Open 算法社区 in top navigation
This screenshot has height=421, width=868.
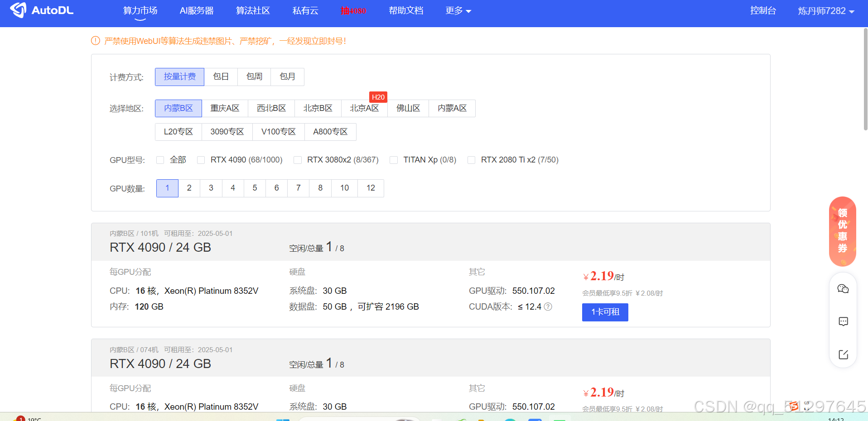click(x=253, y=10)
